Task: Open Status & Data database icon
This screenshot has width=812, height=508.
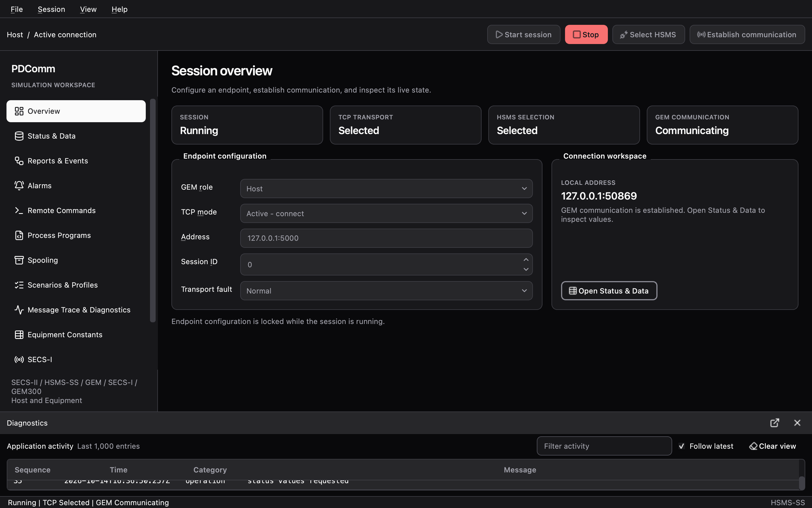Action: click(x=19, y=136)
